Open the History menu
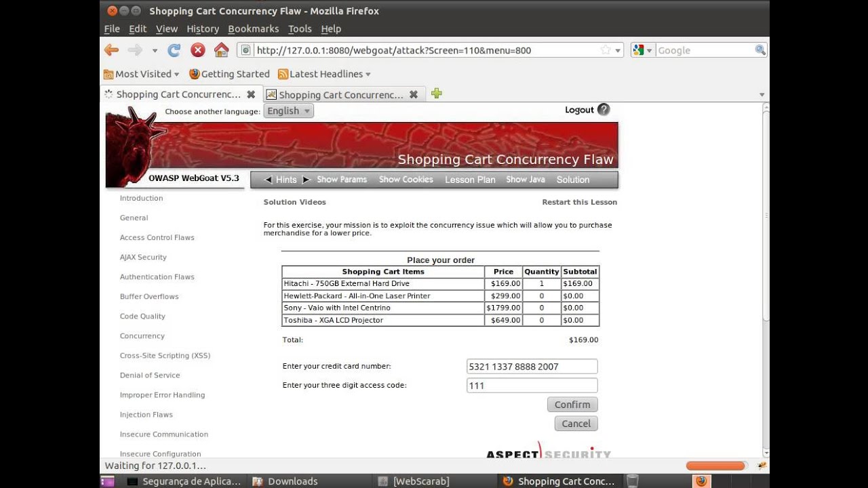This screenshot has height=488, width=868. pos(203,28)
